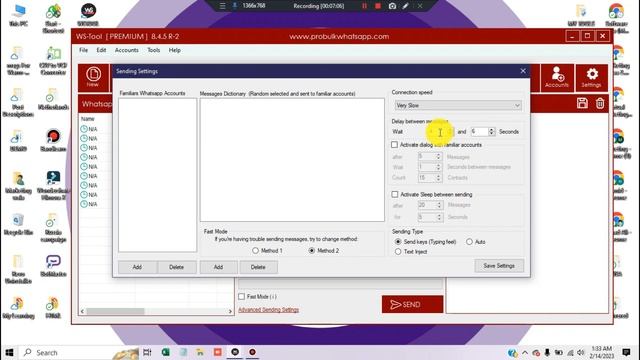Pause the screen recording
This screenshot has height=360, width=640.
[364, 6]
